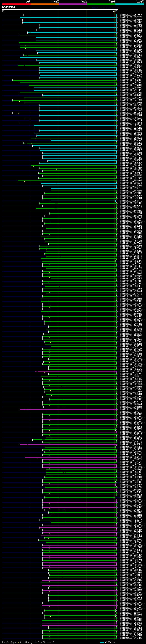
Task: Select hit label UniRef100_Q9SP05
Action: pos(131,87)
